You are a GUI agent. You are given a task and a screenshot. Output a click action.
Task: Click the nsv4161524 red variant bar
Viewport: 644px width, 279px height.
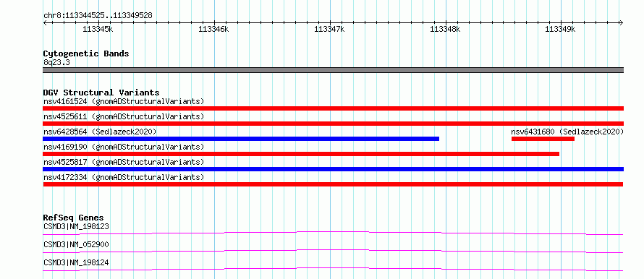(333, 108)
